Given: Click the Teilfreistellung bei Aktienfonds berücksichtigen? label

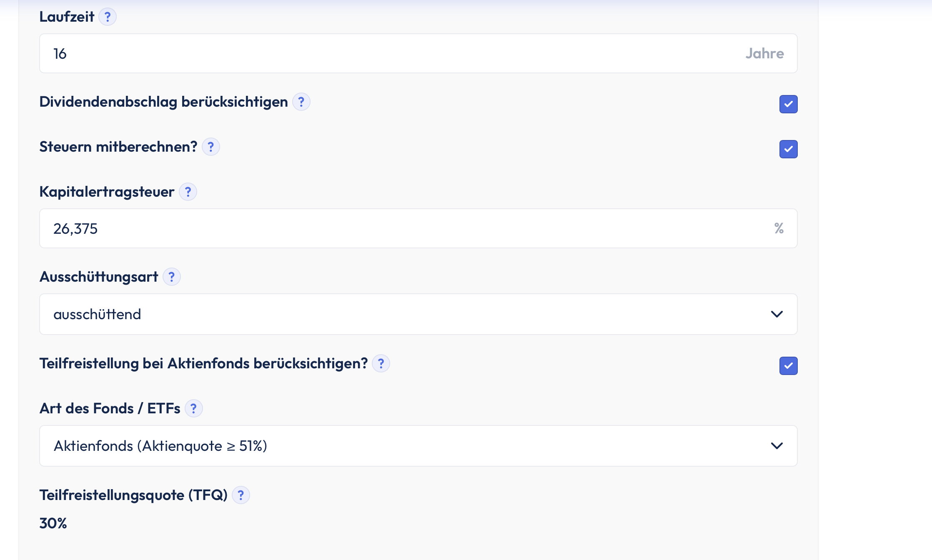Looking at the screenshot, I should pyautogui.click(x=203, y=364).
